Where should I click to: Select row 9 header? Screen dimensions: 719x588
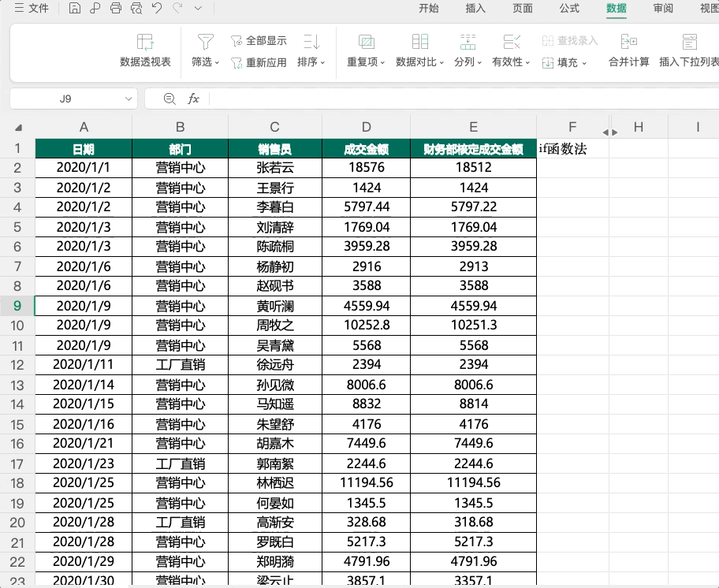(x=17, y=306)
